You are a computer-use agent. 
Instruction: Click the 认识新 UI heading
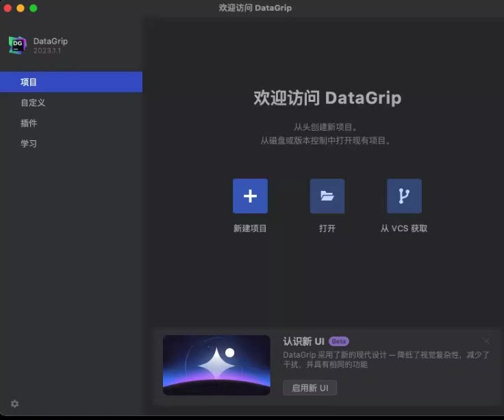[304, 341]
